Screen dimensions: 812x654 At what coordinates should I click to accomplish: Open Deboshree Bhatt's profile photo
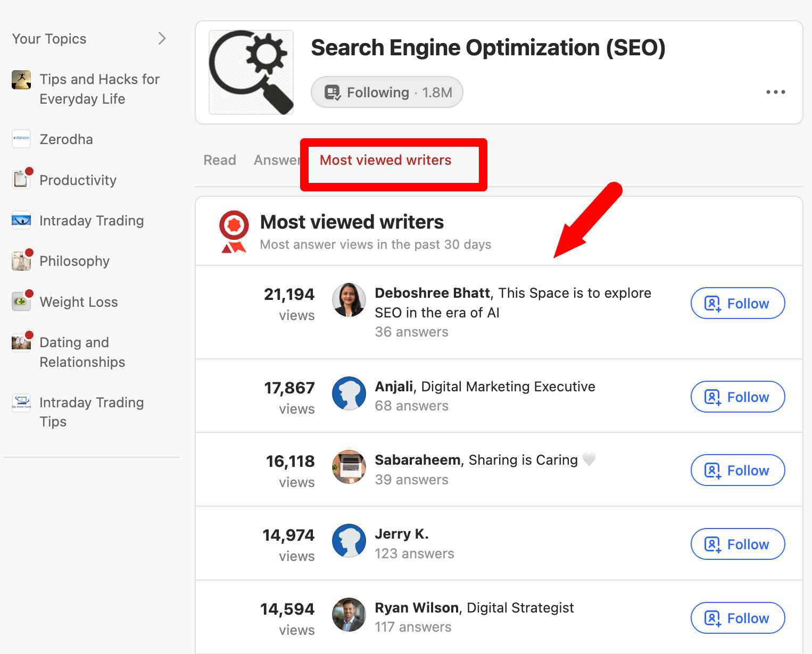349,300
